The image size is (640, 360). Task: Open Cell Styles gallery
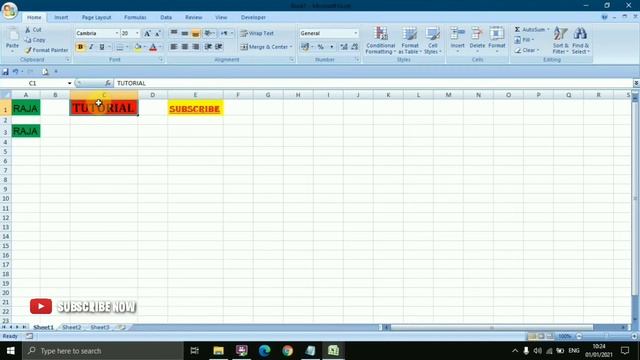(x=432, y=40)
